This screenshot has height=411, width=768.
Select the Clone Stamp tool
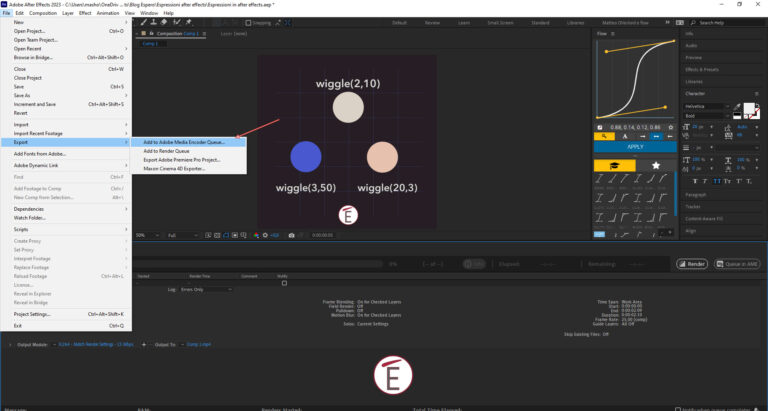pos(153,23)
